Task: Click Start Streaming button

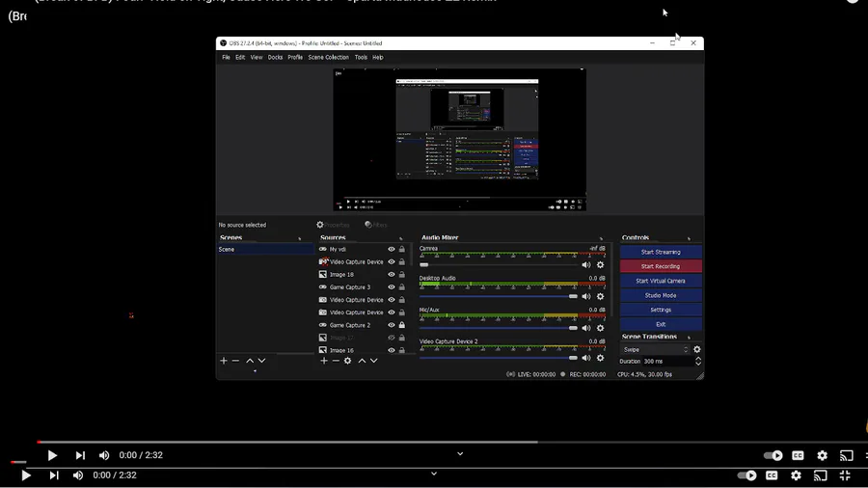Action: pos(661,253)
